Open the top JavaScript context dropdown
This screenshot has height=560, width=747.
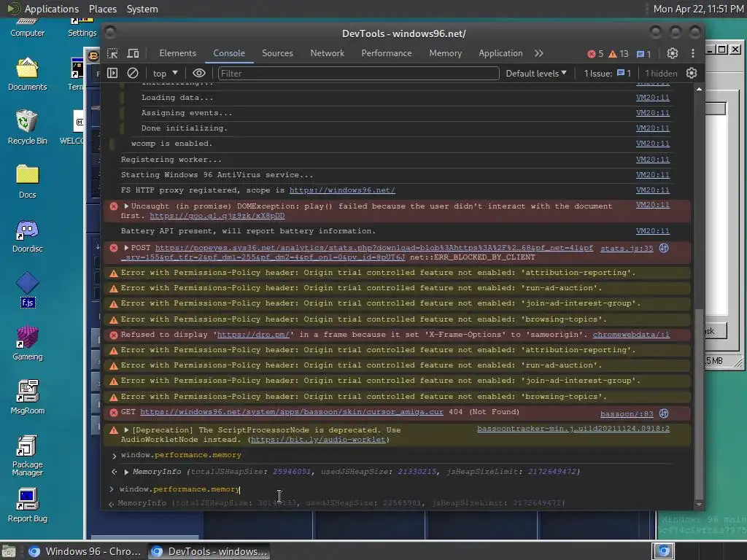pos(165,74)
